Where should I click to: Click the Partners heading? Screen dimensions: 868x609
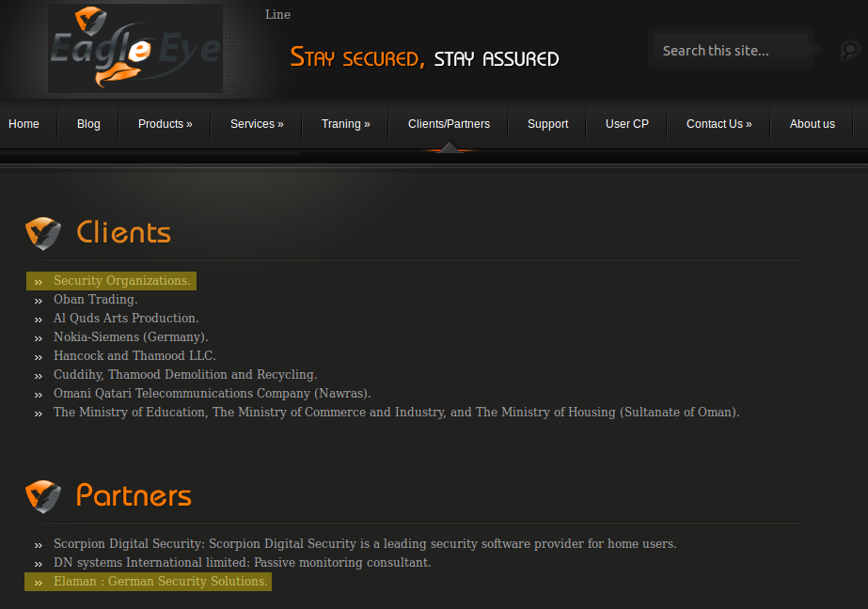tap(134, 495)
